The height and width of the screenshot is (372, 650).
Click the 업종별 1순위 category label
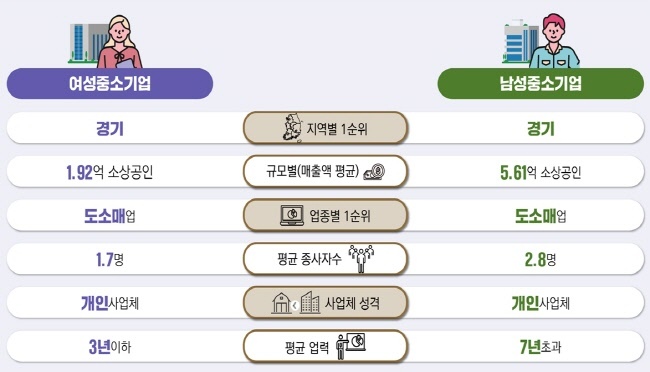pos(340,216)
